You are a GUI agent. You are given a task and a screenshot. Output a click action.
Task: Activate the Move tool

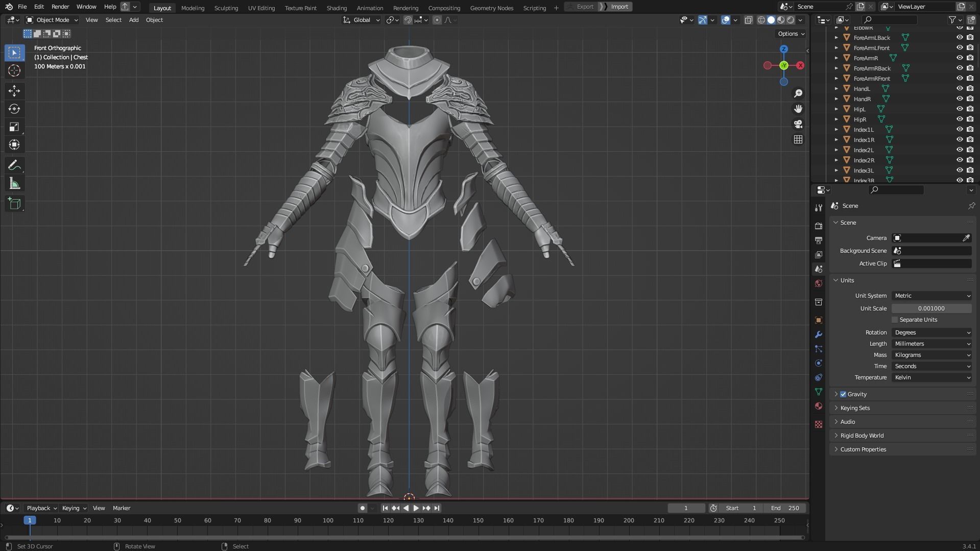tap(14, 91)
